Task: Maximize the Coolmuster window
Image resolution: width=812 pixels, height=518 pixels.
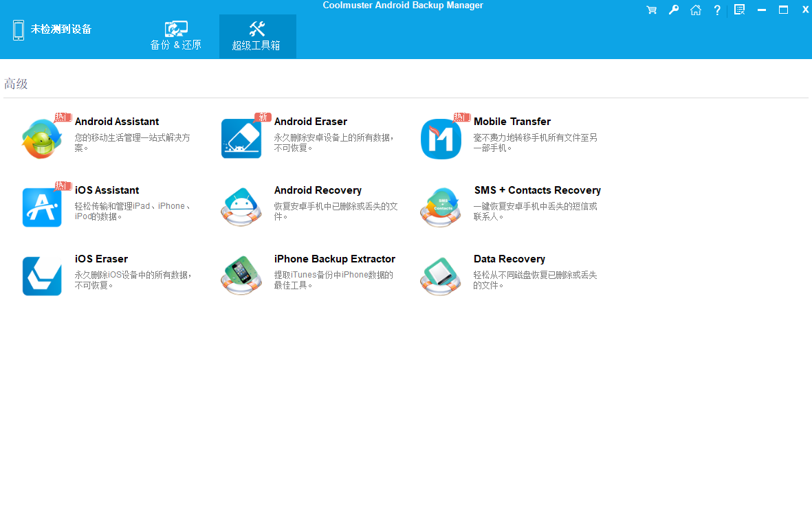Action: coord(784,10)
